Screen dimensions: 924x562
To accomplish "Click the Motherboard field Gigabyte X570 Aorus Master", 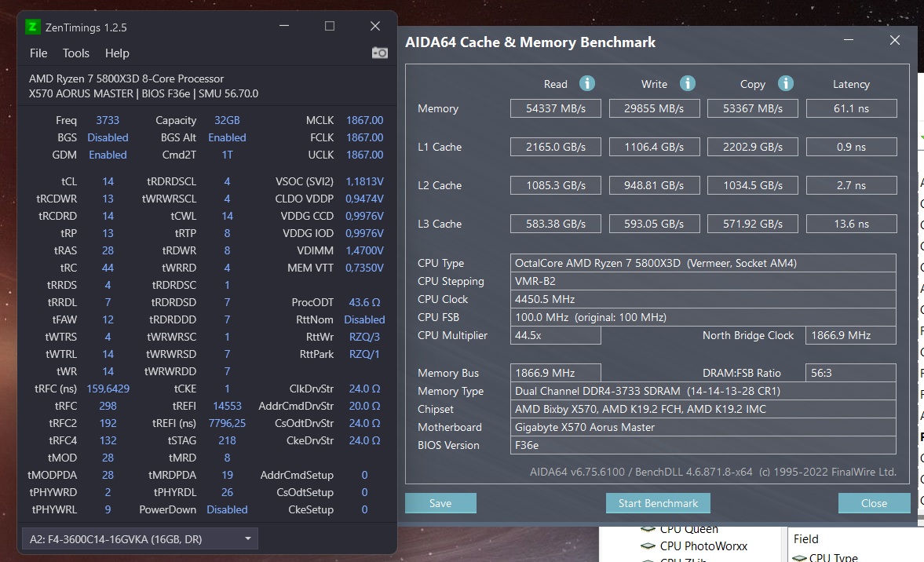I will coord(703,427).
